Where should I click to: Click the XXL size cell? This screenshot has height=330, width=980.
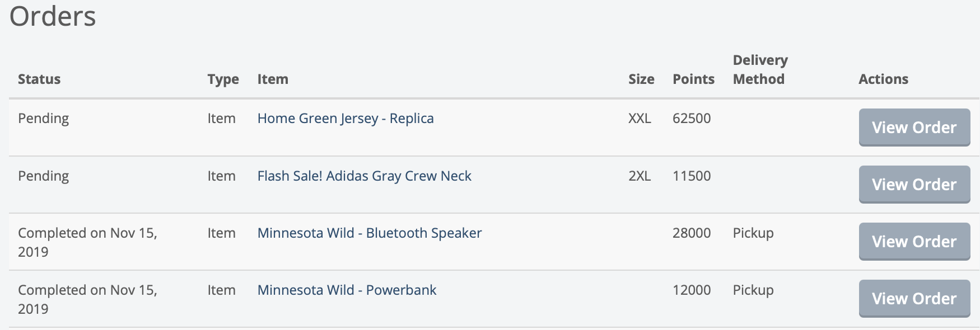(640, 119)
